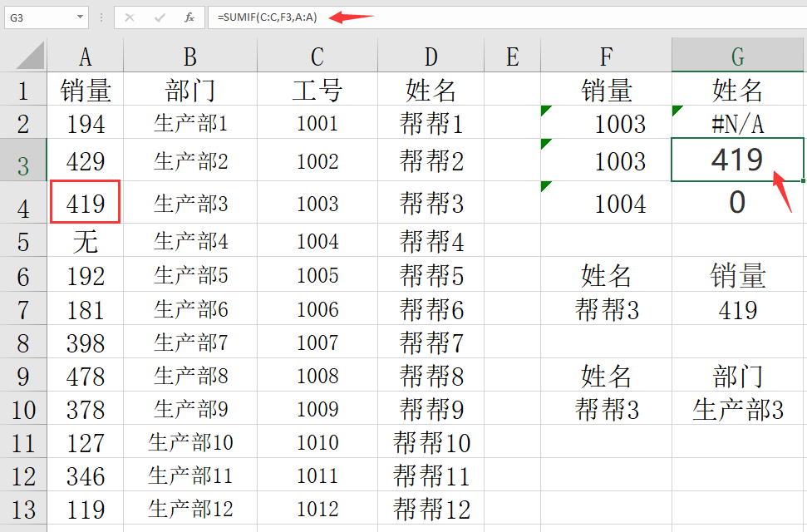Select cell A3 with value 429

pos(86,160)
